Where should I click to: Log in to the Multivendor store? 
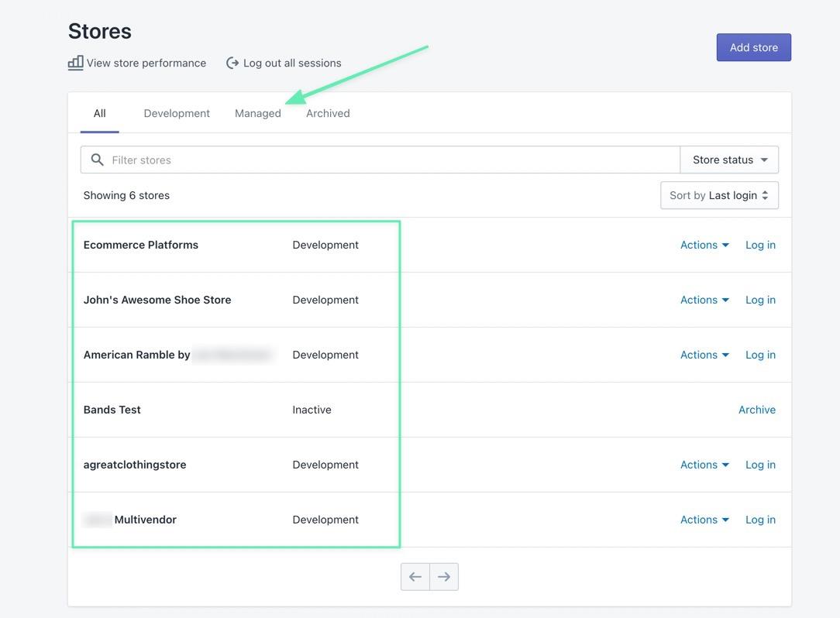pyautogui.click(x=760, y=520)
